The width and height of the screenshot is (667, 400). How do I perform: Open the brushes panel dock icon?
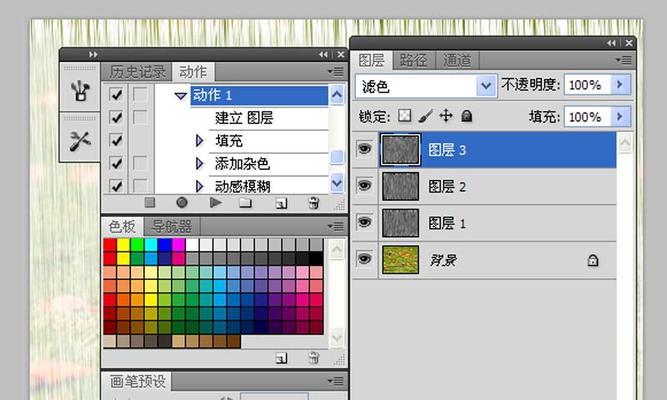(x=80, y=91)
